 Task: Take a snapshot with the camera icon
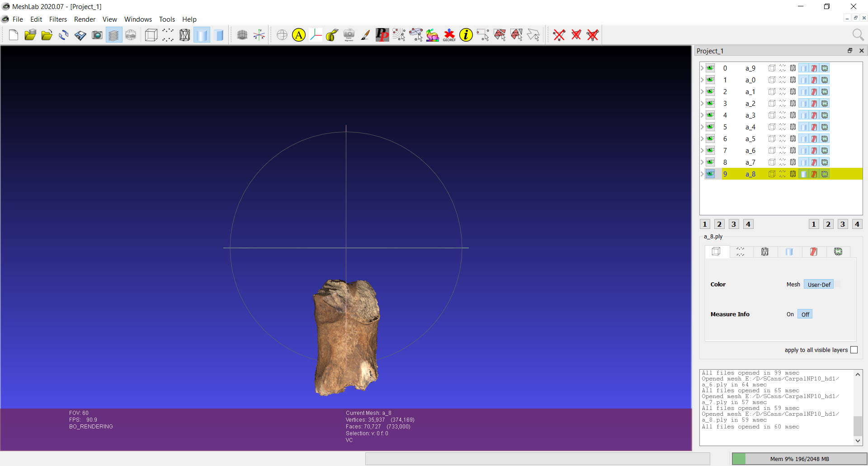(97, 35)
